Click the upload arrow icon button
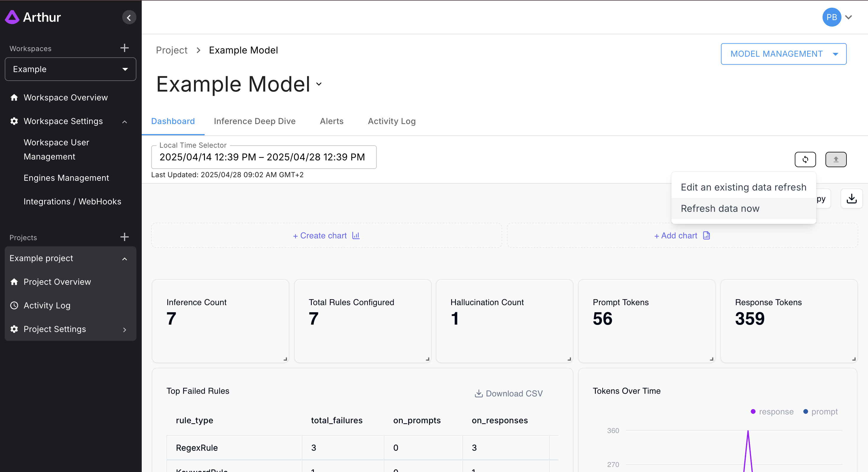This screenshot has height=472, width=868. pyautogui.click(x=836, y=159)
